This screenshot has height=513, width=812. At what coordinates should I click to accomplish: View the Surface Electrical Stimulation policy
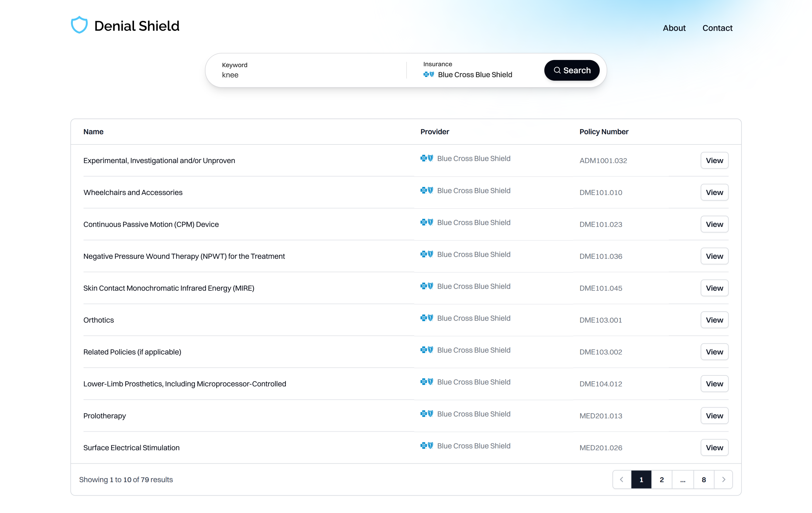[714, 447]
